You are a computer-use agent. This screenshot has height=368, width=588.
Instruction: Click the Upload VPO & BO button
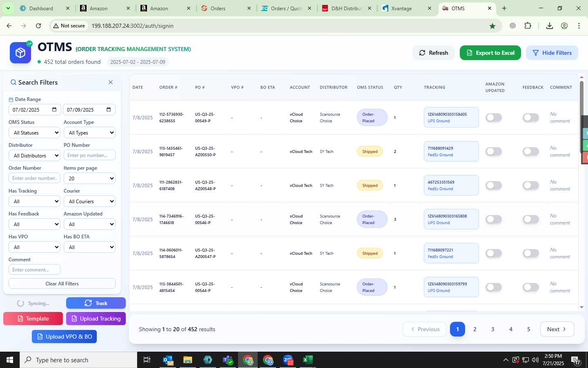(x=65, y=337)
